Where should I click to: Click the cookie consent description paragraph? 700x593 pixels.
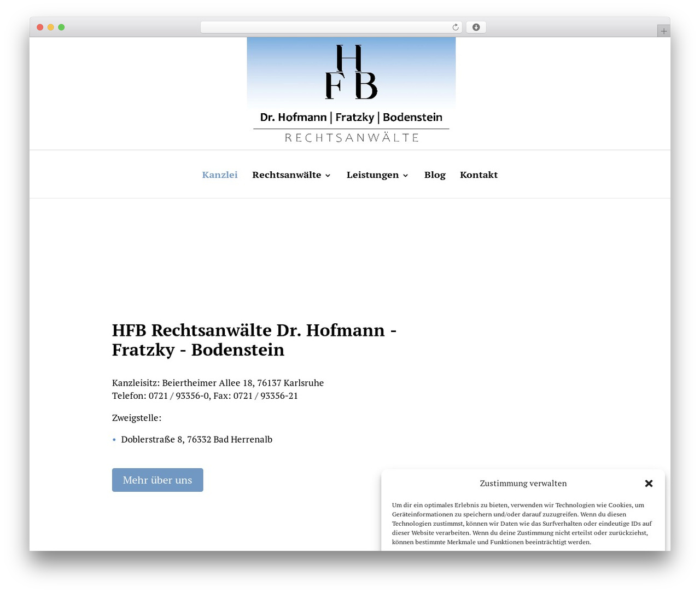(522, 524)
